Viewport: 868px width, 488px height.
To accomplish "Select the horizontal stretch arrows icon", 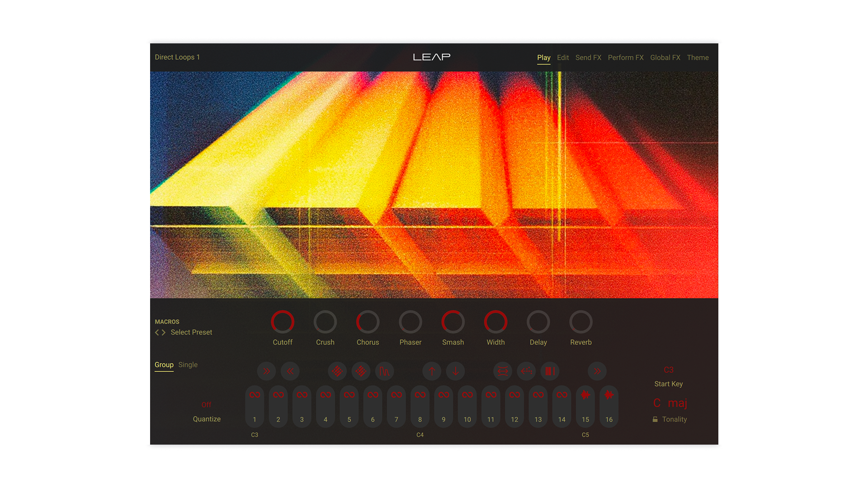I will [502, 371].
